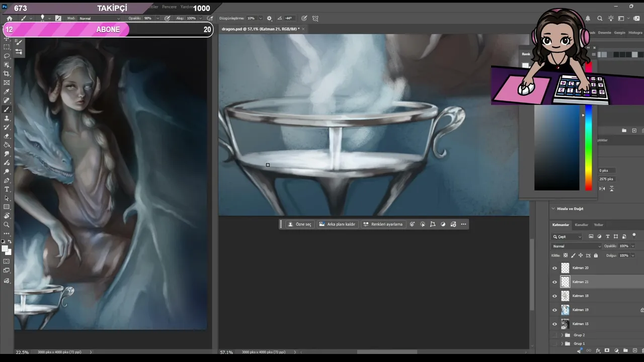
Task: Select the Object Selection tool
Action: tap(7, 65)
